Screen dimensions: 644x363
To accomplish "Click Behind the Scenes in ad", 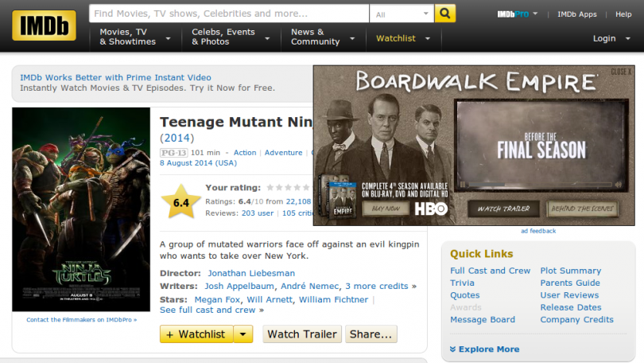I will pos(583,209).
